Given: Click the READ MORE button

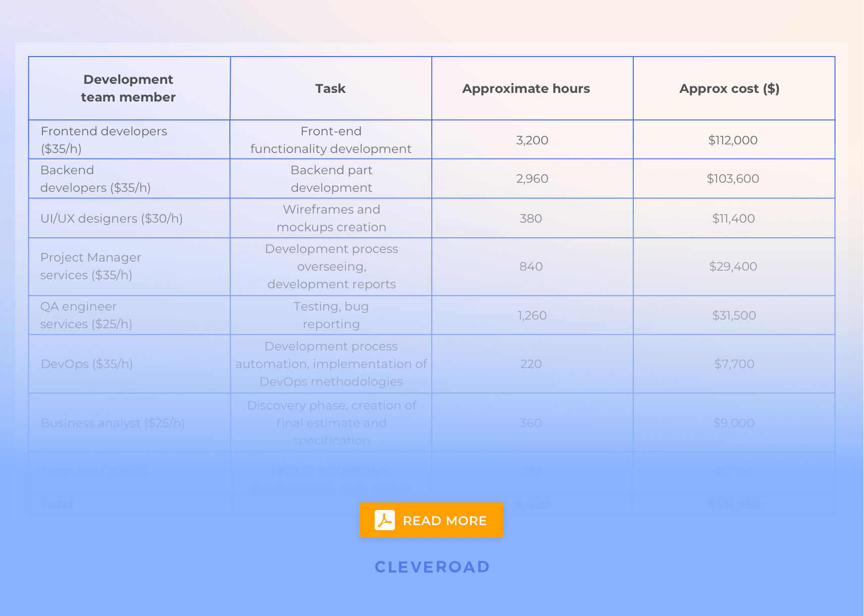Looking at the screenshot, I should point(432,520).
